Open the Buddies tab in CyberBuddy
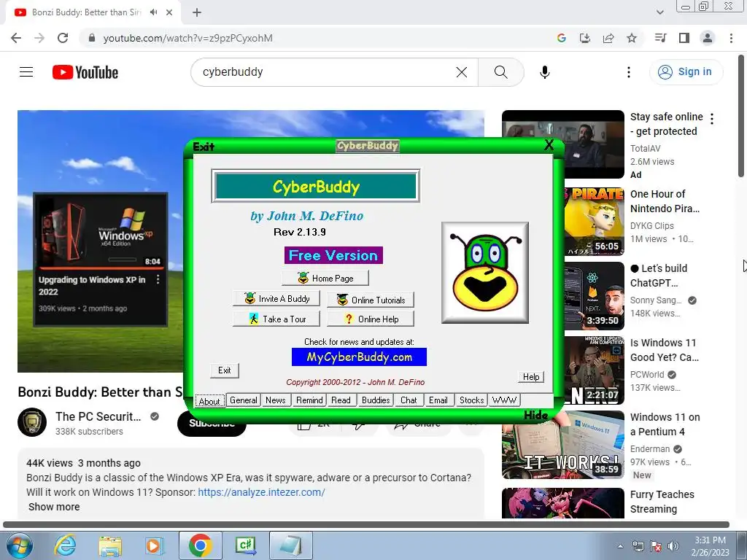 coord(376,400)
